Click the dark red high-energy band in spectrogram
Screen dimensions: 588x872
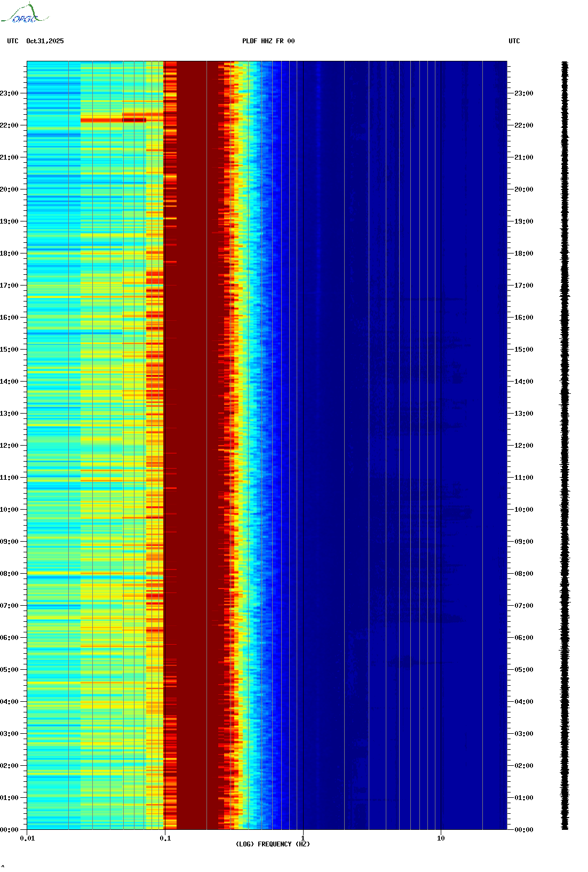196,445
